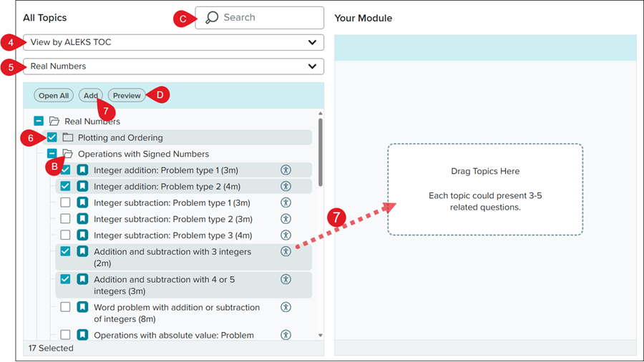Screen dimensions: 644x362
Task: Click accessibility icon for Integer subtraction type 2
Action: pyautogui.click(x=286, y=219)
